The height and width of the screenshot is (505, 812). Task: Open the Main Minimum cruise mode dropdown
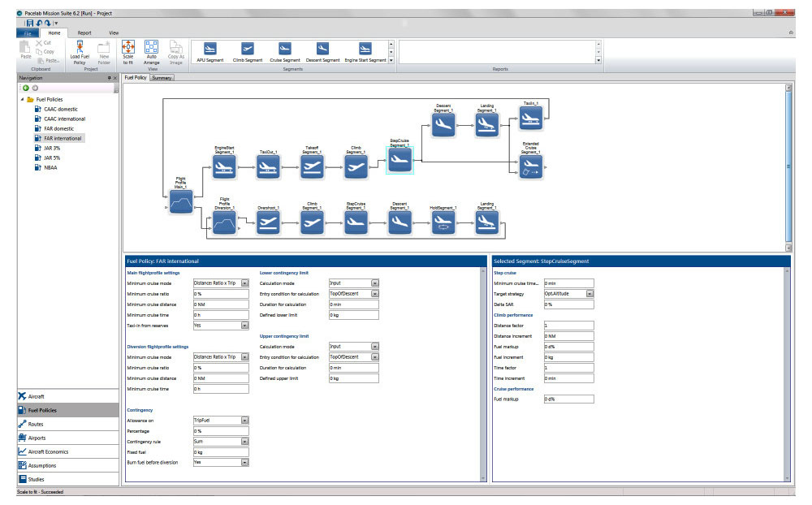tap(245, 283)
